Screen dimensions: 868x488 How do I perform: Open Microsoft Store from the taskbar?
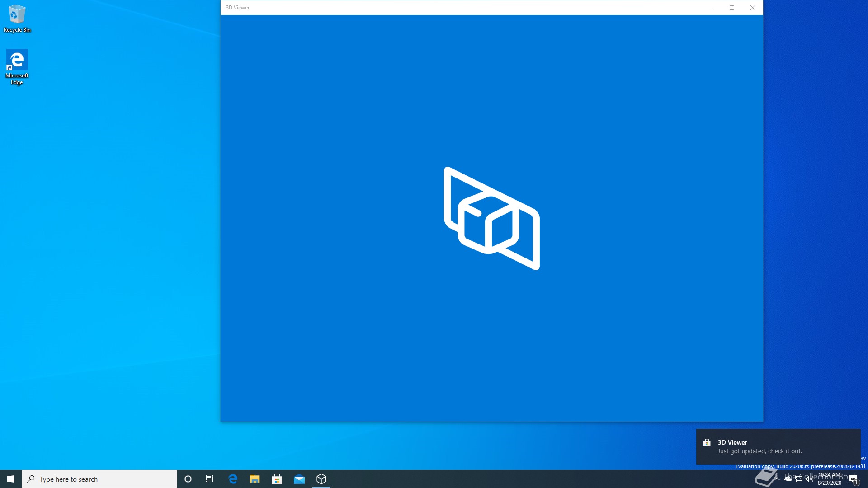(x=277, y=479)
